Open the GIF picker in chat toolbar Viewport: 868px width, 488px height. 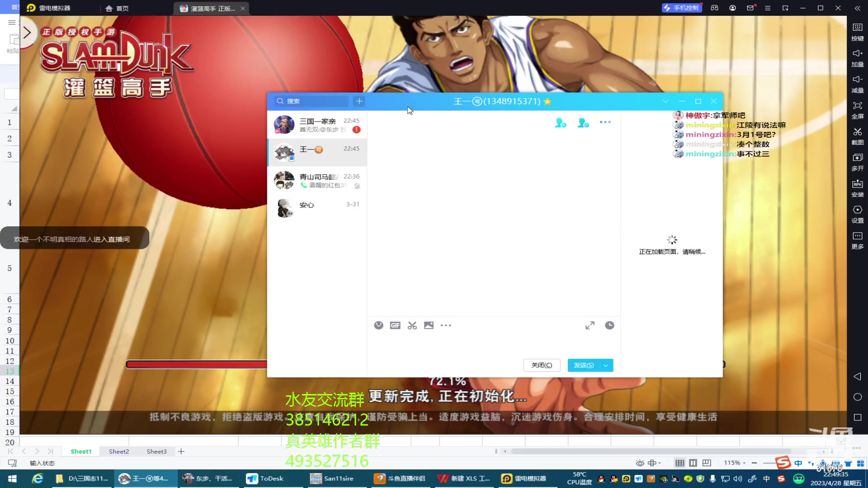[395, 325]
